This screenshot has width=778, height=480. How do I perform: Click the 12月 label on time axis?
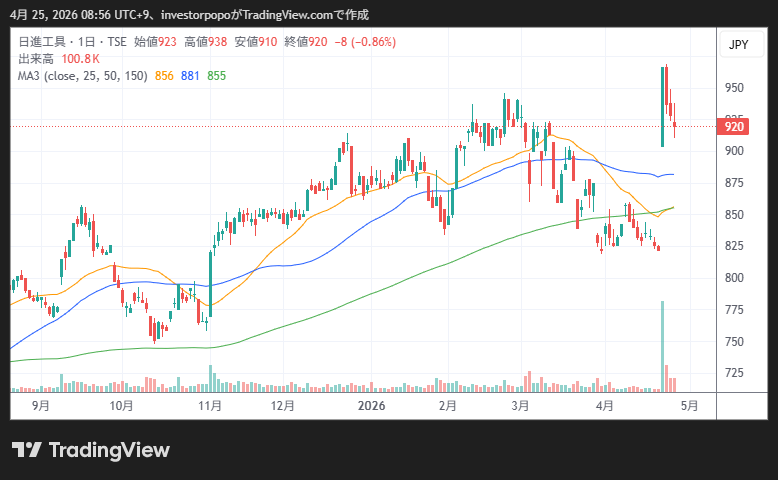coord(283,406)
